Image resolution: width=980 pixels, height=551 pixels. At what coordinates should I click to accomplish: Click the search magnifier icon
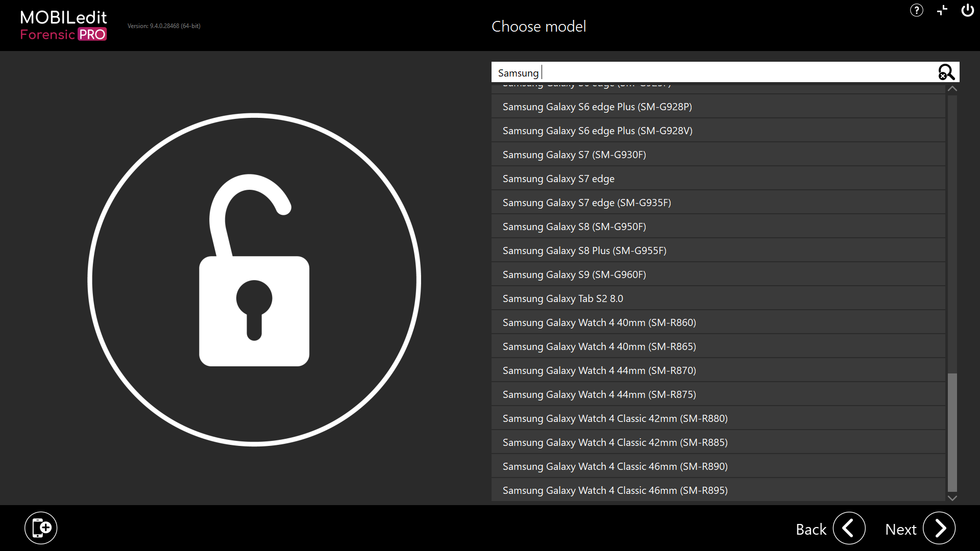click(x=946, y=72)
